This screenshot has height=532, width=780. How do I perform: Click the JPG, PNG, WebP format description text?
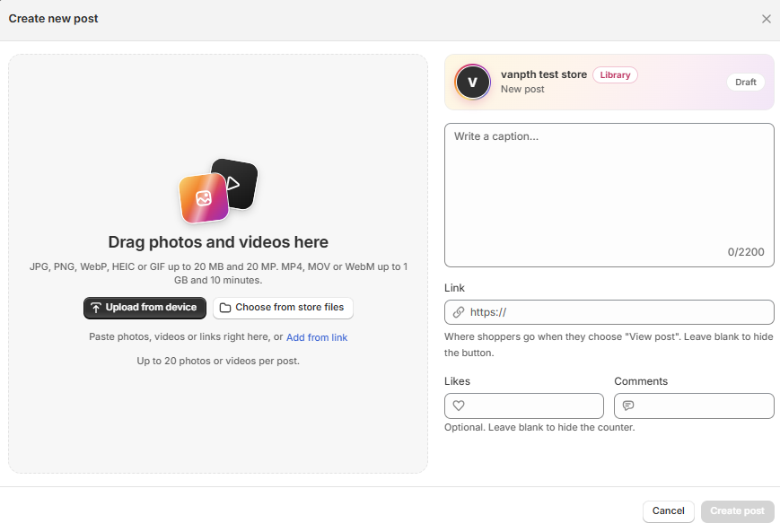[218, 274]
